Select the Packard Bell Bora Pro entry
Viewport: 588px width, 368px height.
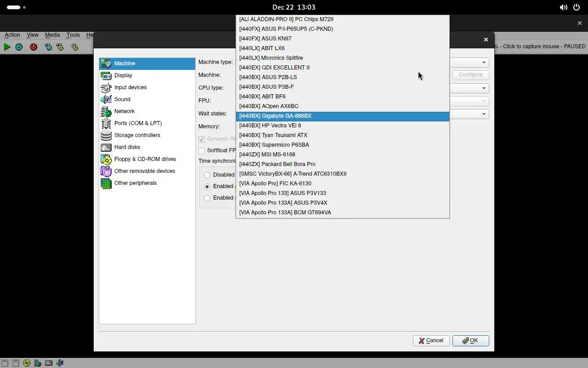(x=342, y=164)
